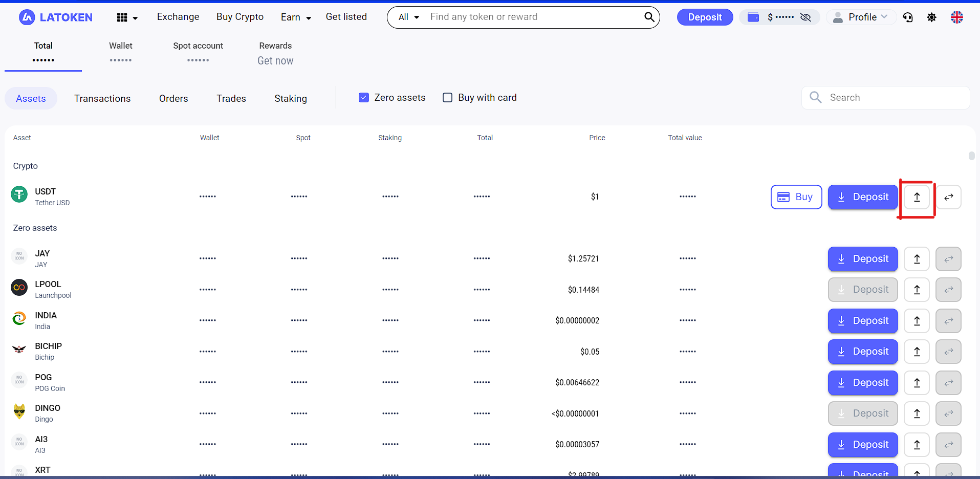The height and width of the screenshot is (479, 980).
Task: Open the support headset icon
Action: pyautogui.click(x=908, y=17)
